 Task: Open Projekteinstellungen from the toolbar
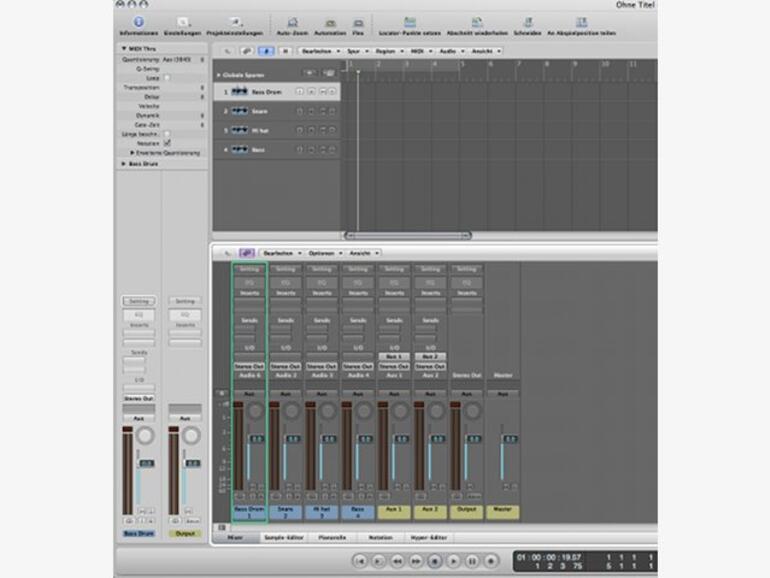[x=236, y=22]
